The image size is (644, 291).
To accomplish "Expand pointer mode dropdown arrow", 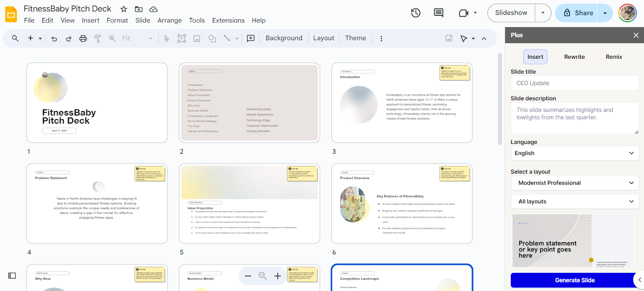I will click(473, 39).
